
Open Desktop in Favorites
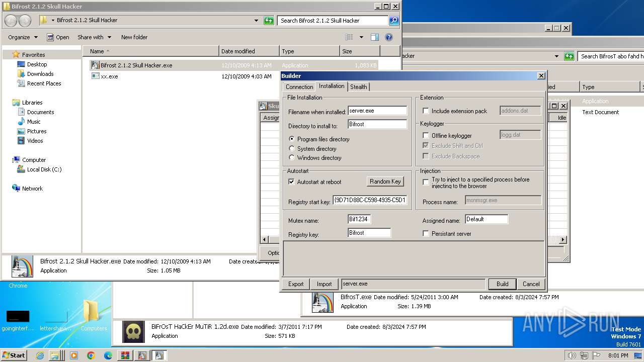coord(37,64)
